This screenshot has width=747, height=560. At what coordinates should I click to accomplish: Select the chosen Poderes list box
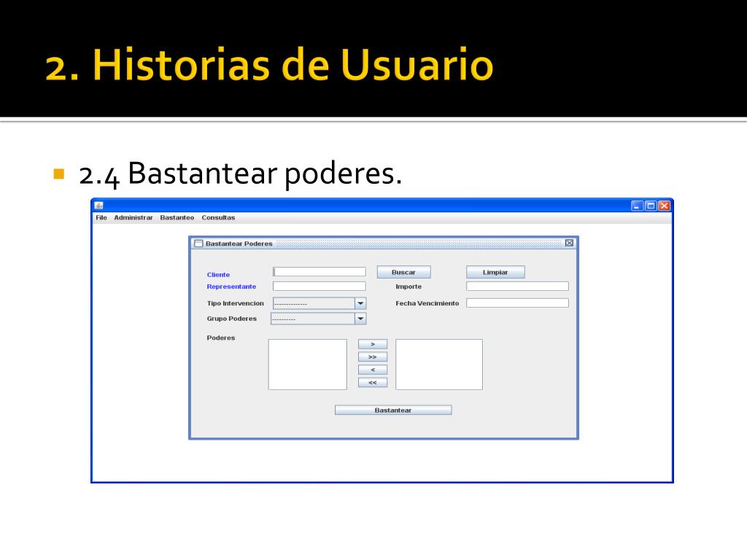point(439,365)
